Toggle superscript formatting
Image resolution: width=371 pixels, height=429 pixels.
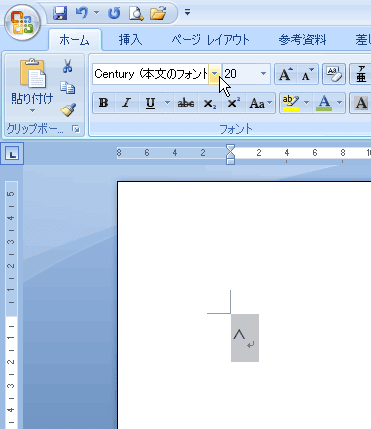pyautogui.click(x=233, y=103)
